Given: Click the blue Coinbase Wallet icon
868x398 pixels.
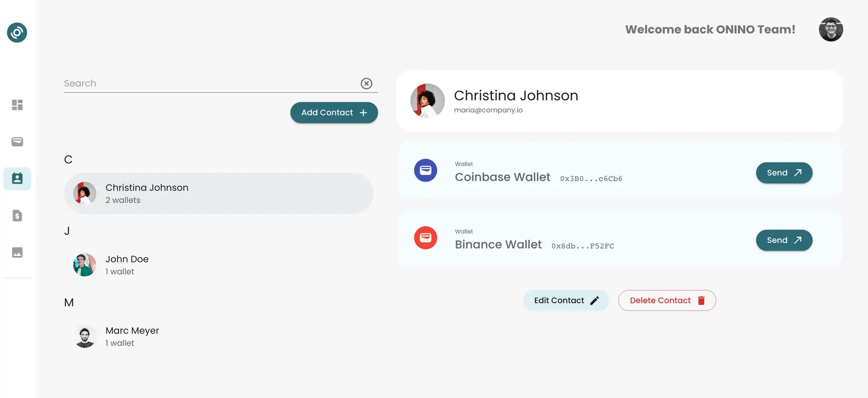Looking at the screenshot, I should (425, 170).
